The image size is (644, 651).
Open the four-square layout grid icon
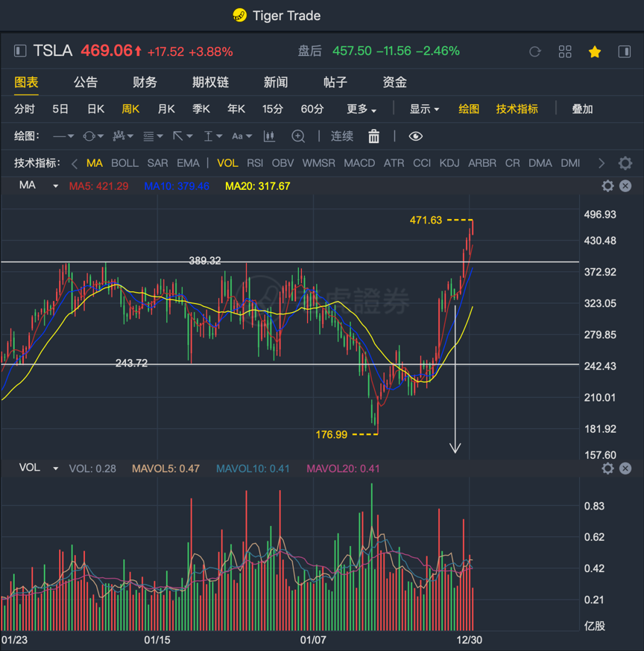click(565, 51)
